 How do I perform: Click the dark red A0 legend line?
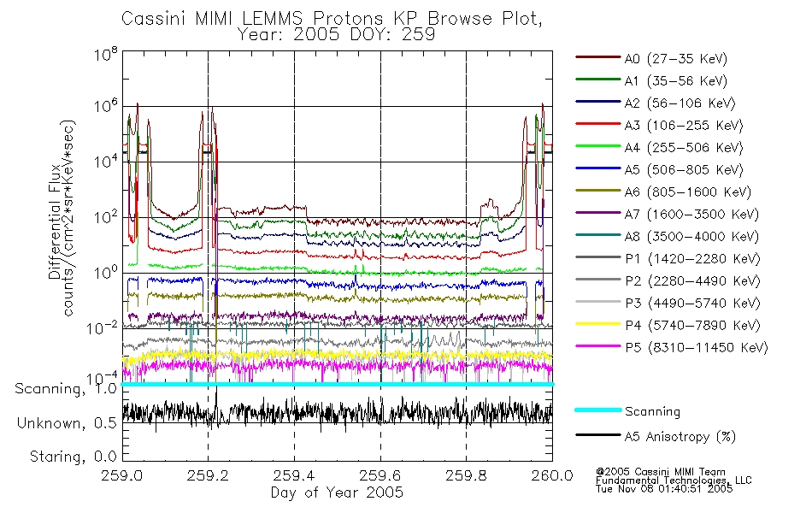click(597, 57)
